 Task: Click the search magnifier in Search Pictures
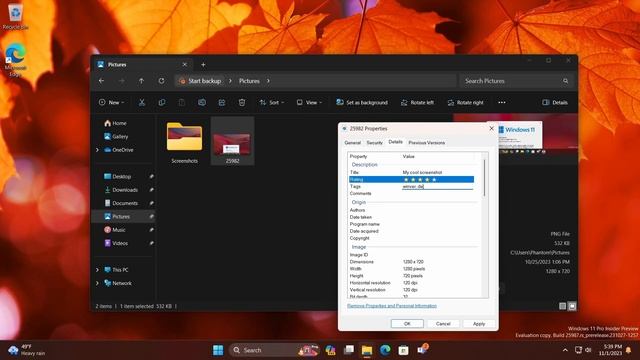[x=565, y=81]
